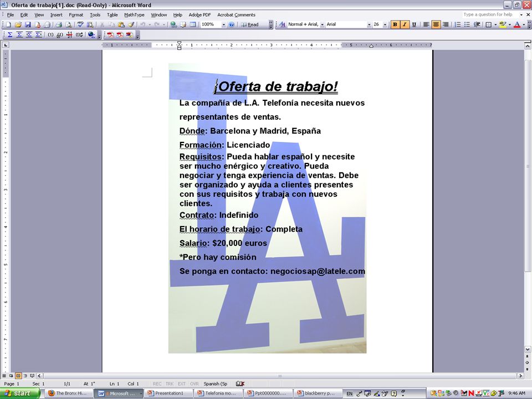This screenshot has width=532, height=399.
Task: Open the Format menu
Action: click(76, 15)
